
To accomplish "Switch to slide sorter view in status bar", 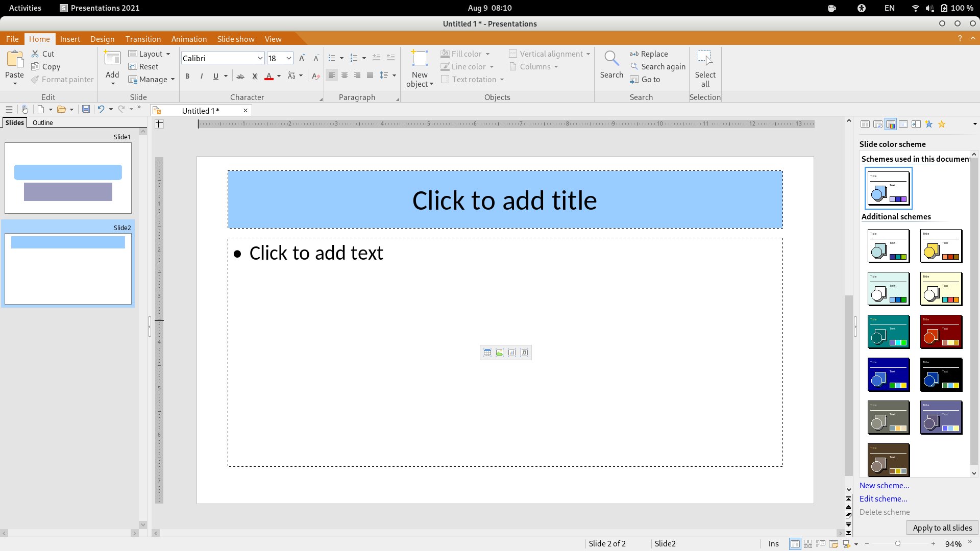I will point(808,544).
